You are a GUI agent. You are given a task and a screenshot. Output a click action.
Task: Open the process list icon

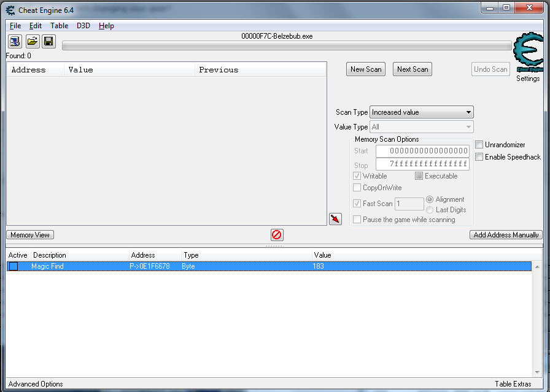pyautogui.click(x=15, y=42)
